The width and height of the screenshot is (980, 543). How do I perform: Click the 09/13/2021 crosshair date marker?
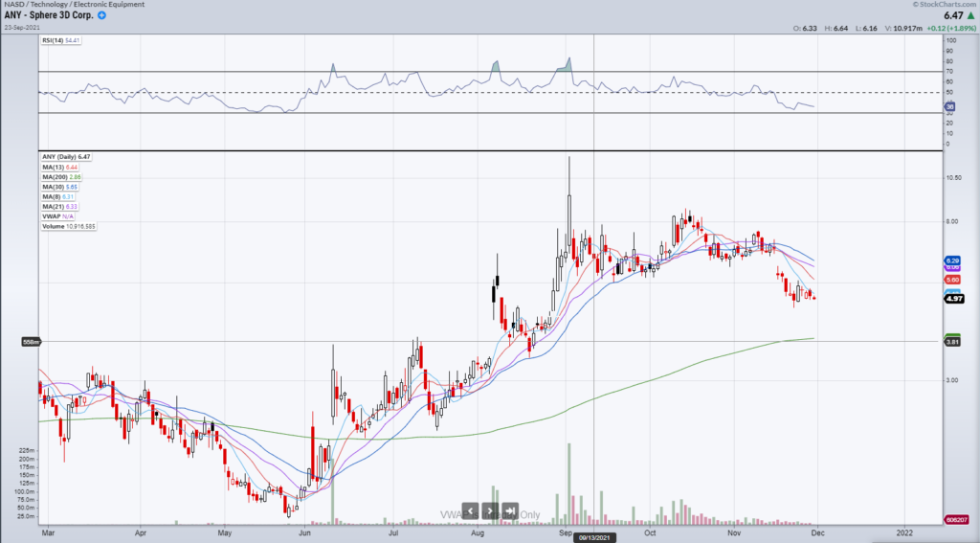pyautogui.click(x=593, y=537)
